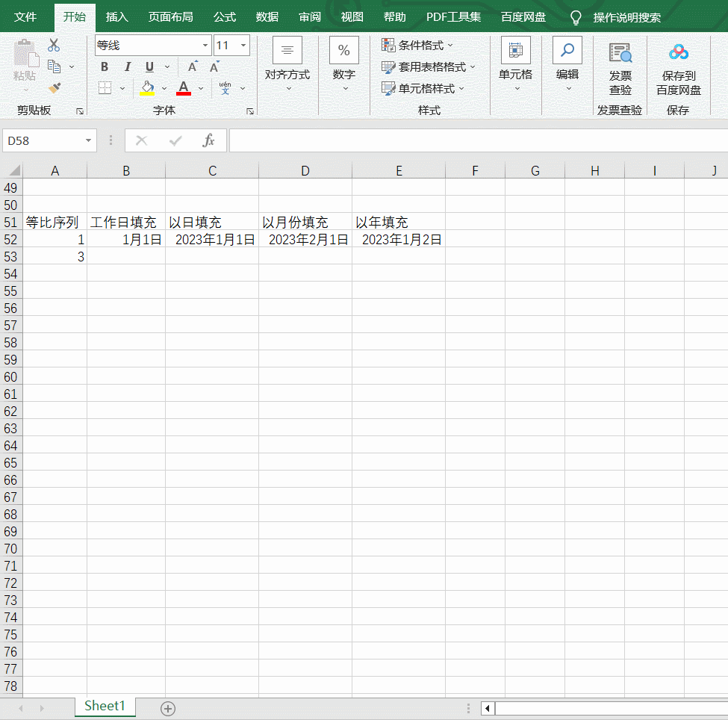Viewport: 728px width, 720px height.
Task: Expand the borders dropdown arrow
Action: point(122,88)
